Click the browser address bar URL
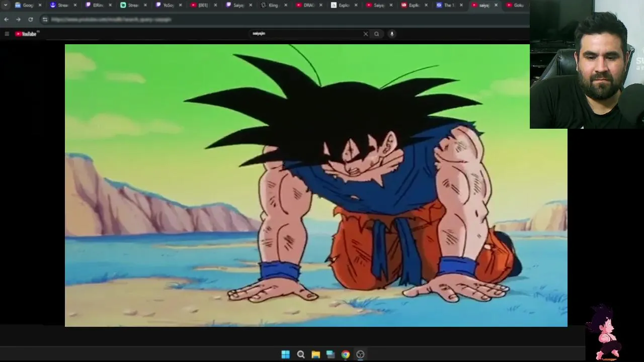The width and height of the screenshot is (644, 362). pos(111,19)
